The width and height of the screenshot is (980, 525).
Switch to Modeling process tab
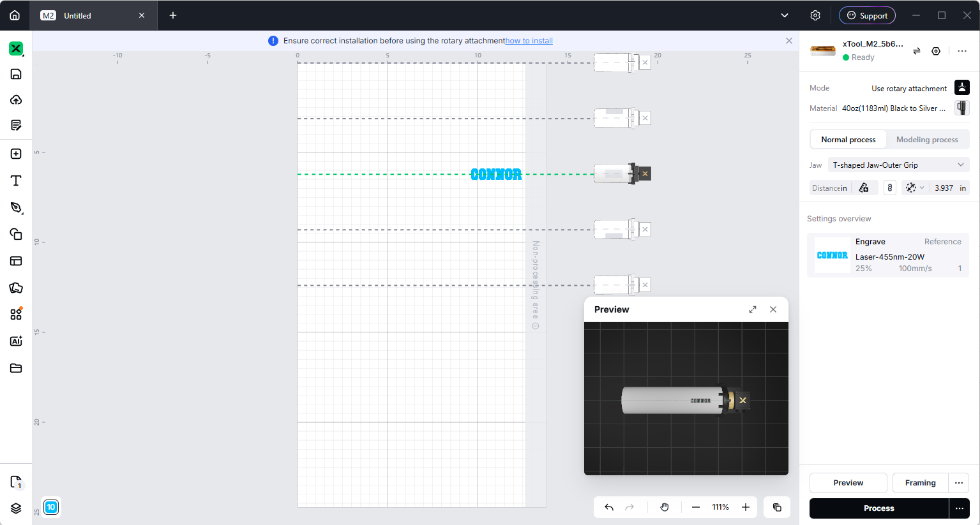(927, 140)
